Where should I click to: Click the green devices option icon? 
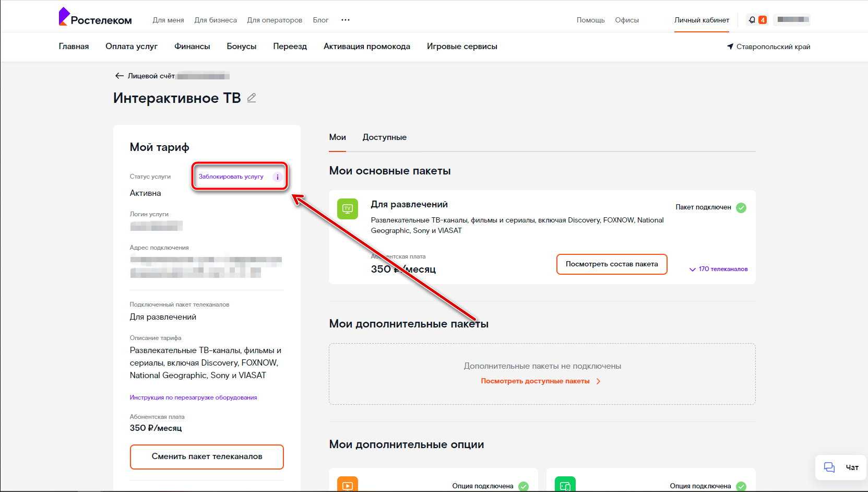click(x=565, y=484)
